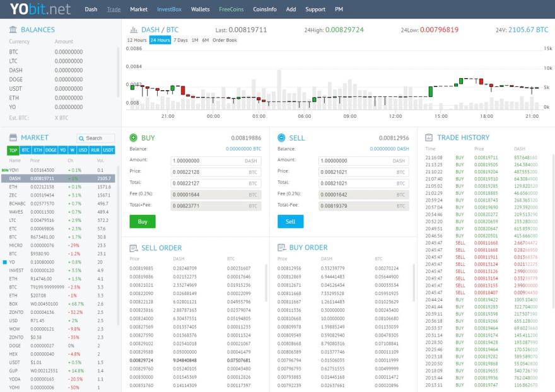Click the blue SELL circle icon
555x392 pixels.
coord(281,137)
